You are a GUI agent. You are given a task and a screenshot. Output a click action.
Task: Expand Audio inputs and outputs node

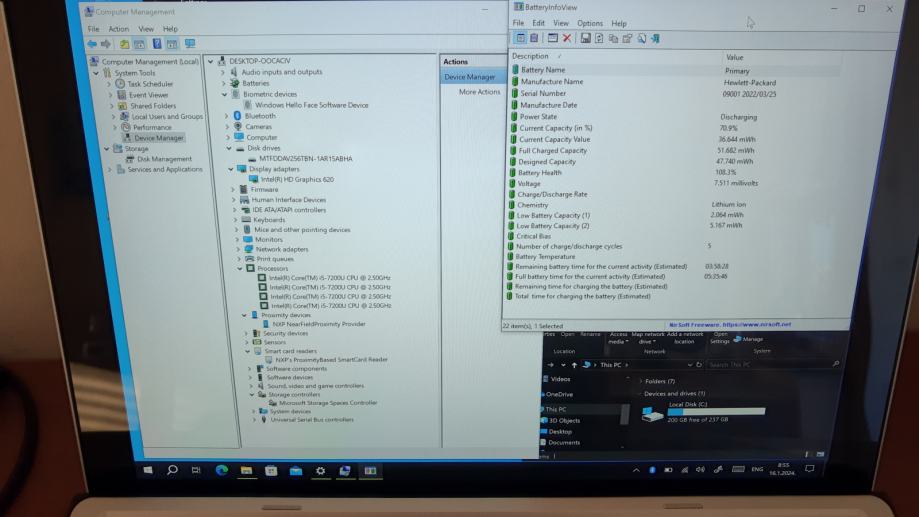pos(223,72)
